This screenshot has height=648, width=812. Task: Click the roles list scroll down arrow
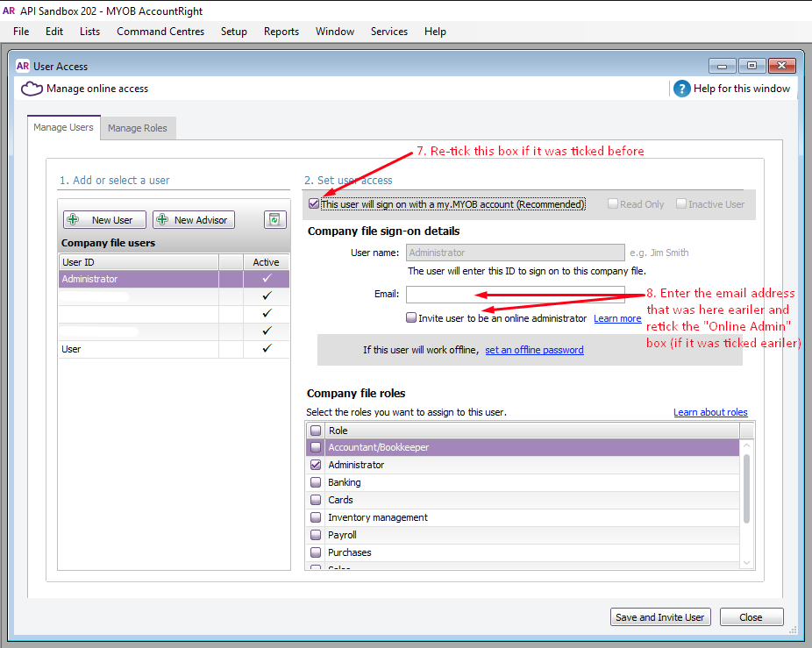tap(747, 562)
